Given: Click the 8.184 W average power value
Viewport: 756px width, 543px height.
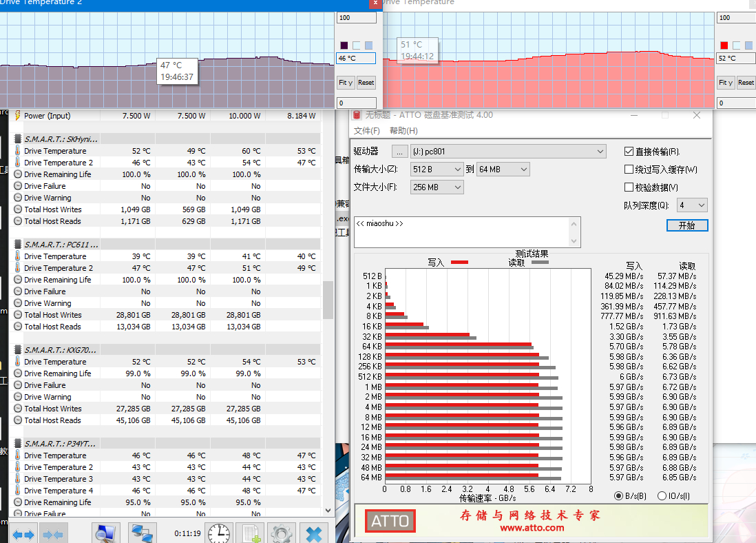Looking at the screenshot, I should [302, 116].
